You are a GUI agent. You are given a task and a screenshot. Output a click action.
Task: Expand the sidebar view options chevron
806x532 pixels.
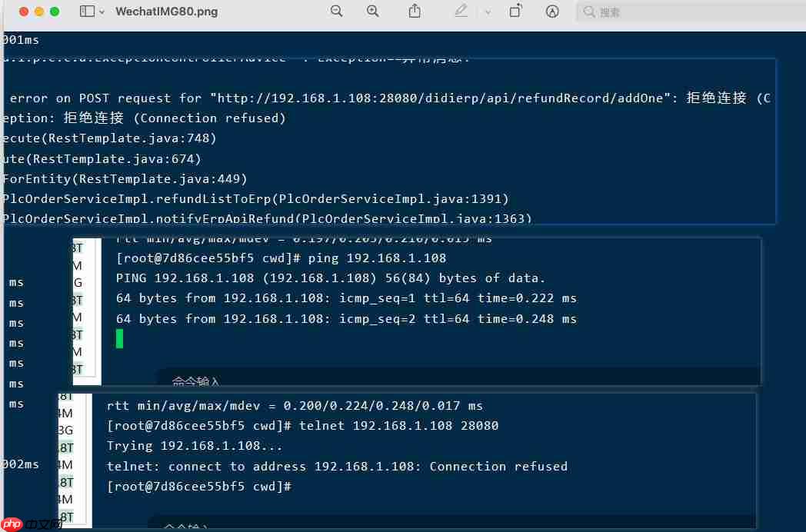tap(102, 12)
